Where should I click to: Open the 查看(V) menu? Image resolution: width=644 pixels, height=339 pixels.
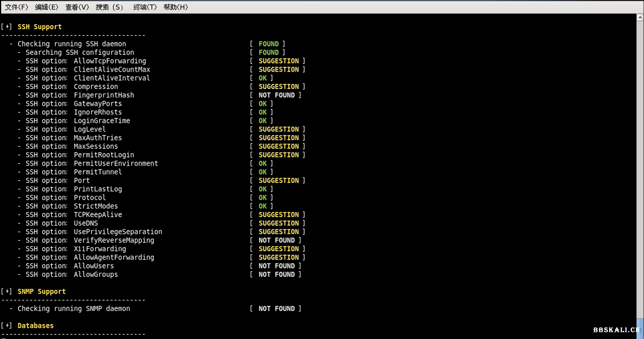[x=77, y=7]
